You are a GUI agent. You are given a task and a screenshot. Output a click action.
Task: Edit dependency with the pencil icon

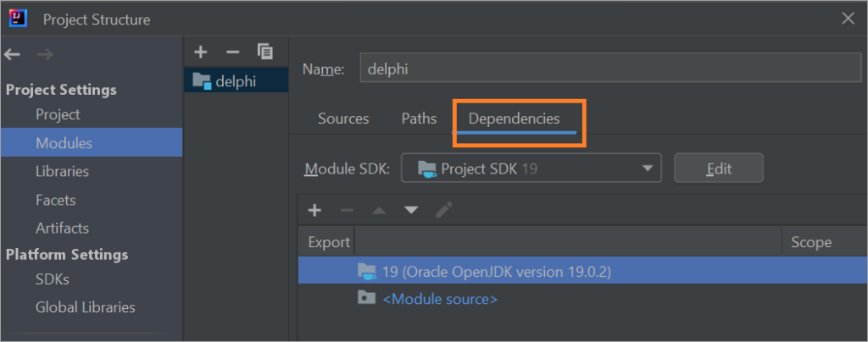click(x=443, y=209)
